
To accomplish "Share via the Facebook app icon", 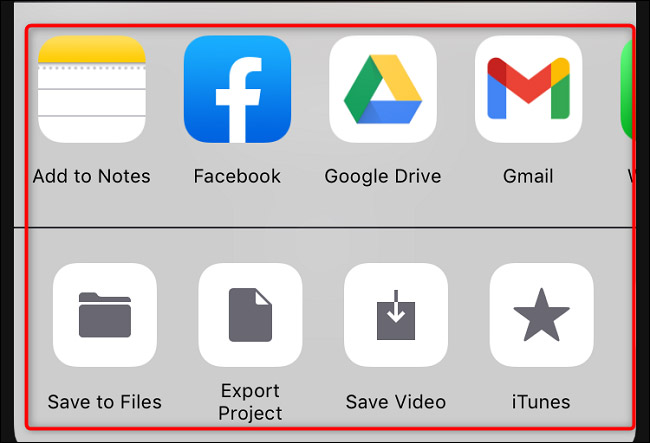I will coord(238,89).
